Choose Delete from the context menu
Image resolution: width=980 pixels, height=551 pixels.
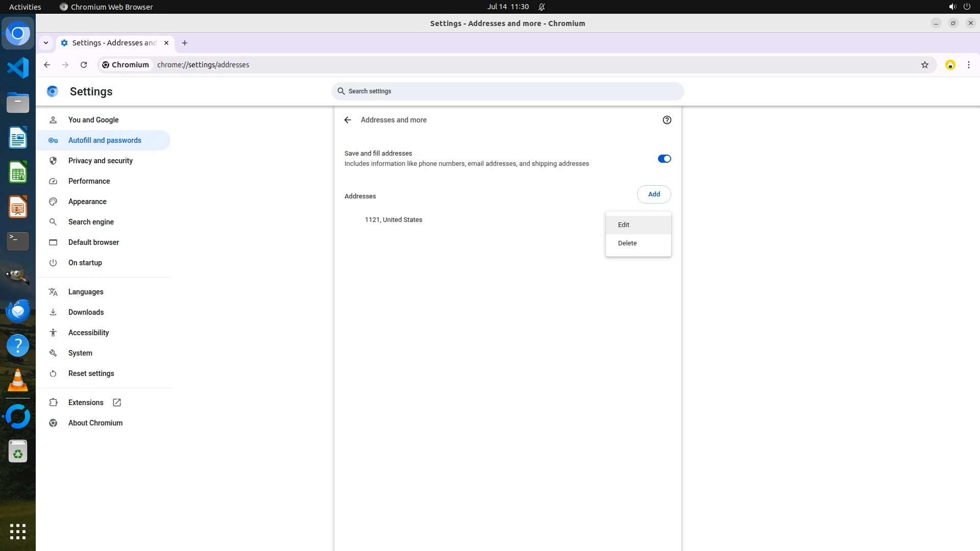pos(627,243)
